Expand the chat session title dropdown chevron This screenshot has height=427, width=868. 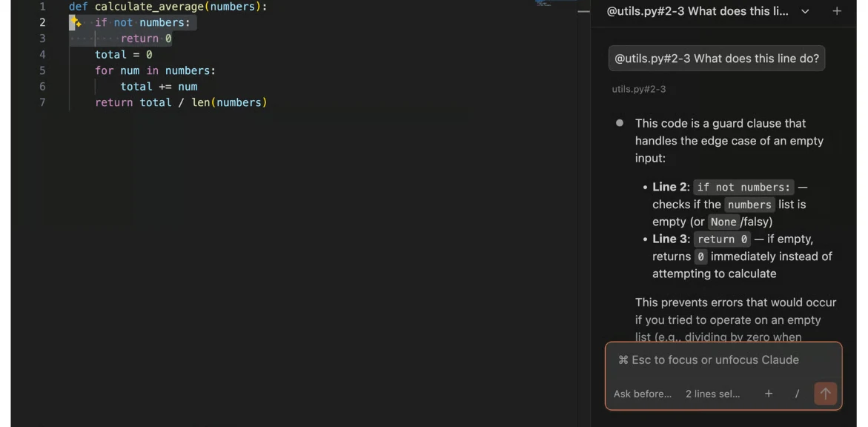coord(806,11)
